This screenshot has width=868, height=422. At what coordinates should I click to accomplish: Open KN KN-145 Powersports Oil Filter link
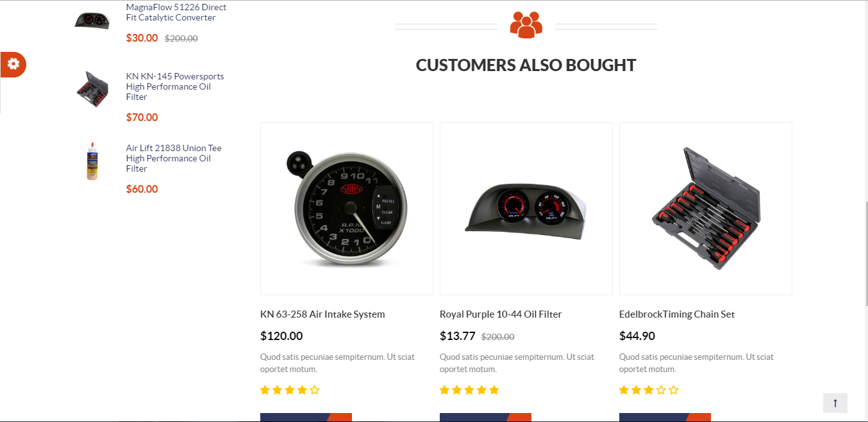point(175,86)
